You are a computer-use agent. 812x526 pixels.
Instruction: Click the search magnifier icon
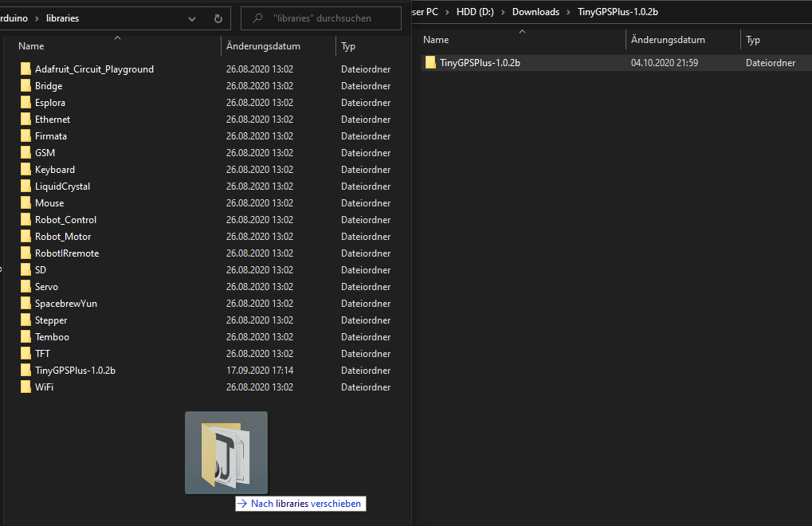point(257,18)
